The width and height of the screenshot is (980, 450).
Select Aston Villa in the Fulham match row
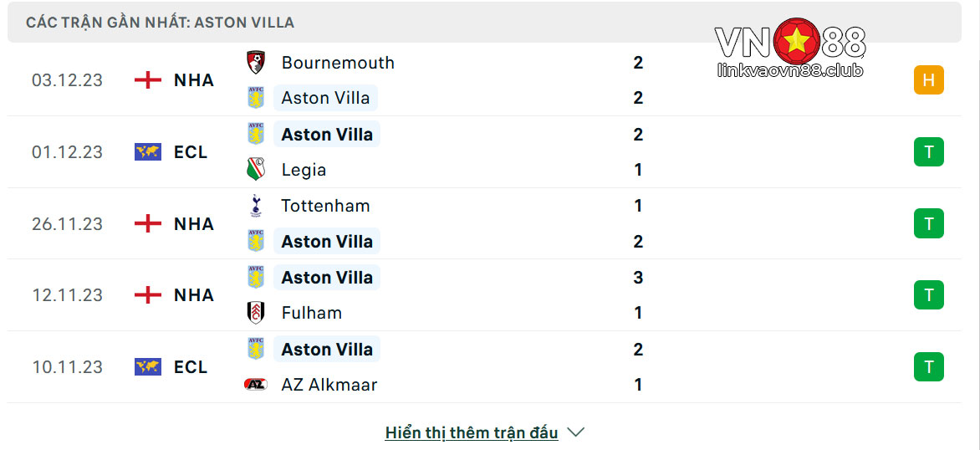click(x=327, y=277)
